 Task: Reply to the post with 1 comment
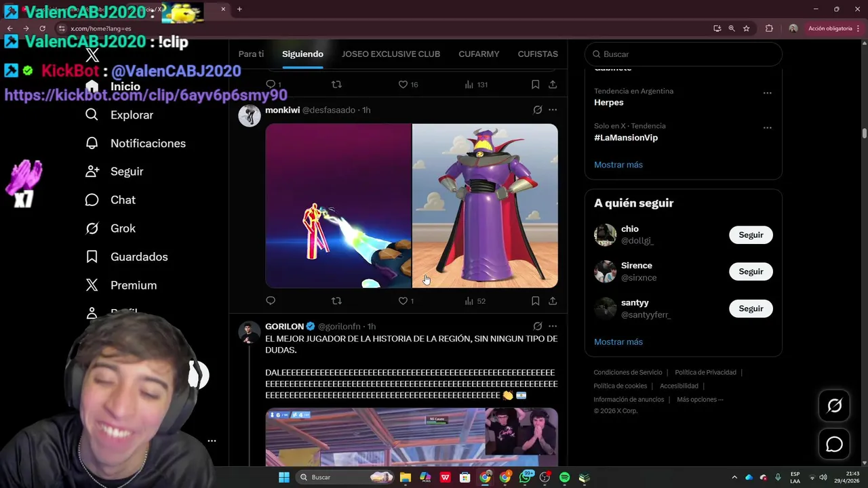(x=273, y=85)
